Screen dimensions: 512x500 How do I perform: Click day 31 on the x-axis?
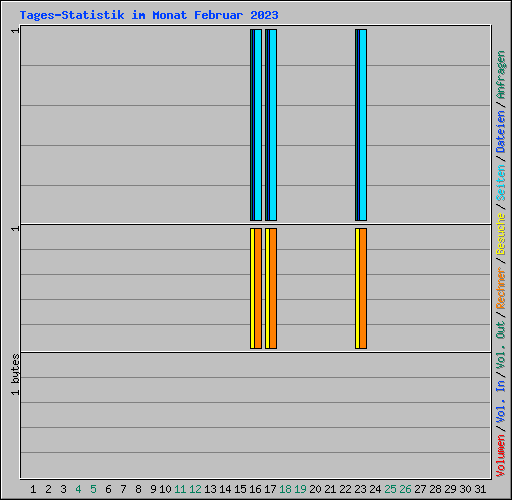tap(480, 489)
